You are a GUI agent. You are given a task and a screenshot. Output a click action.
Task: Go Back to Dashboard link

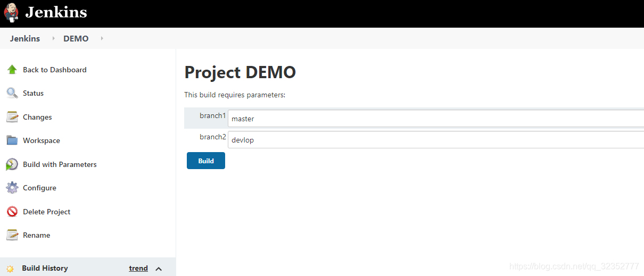tap(55, 70)
